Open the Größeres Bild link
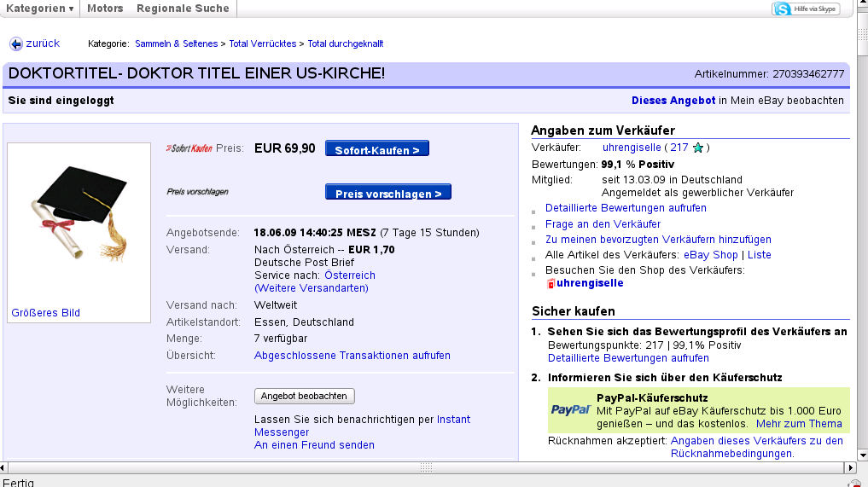 45,313
